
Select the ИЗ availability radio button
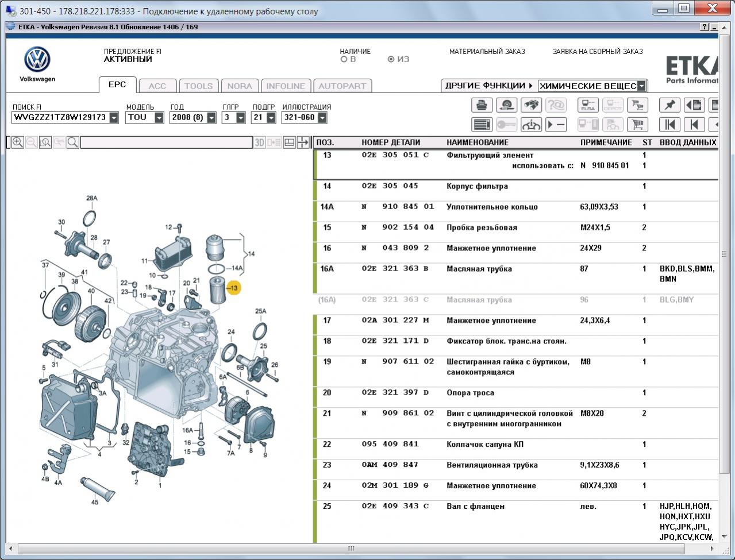coord(391,59)
